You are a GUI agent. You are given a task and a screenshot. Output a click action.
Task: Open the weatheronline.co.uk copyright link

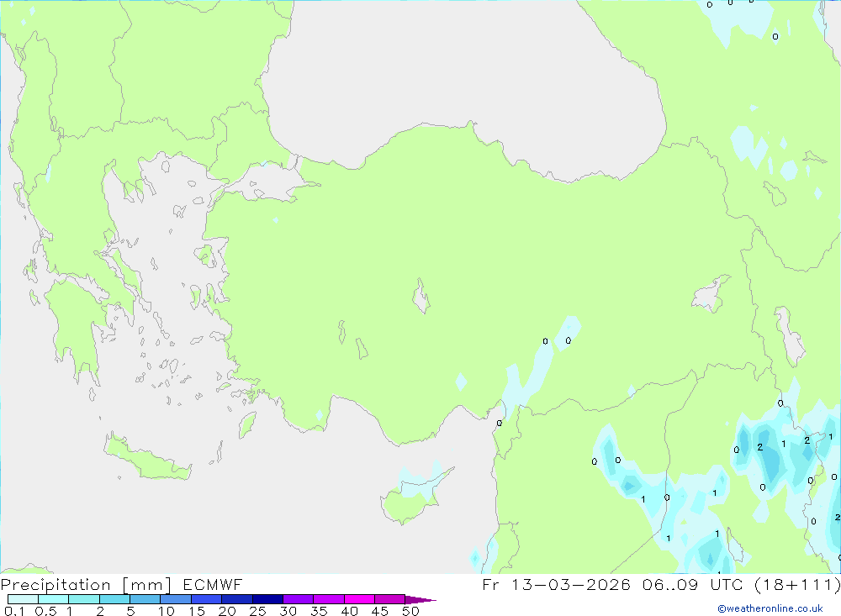770,608
